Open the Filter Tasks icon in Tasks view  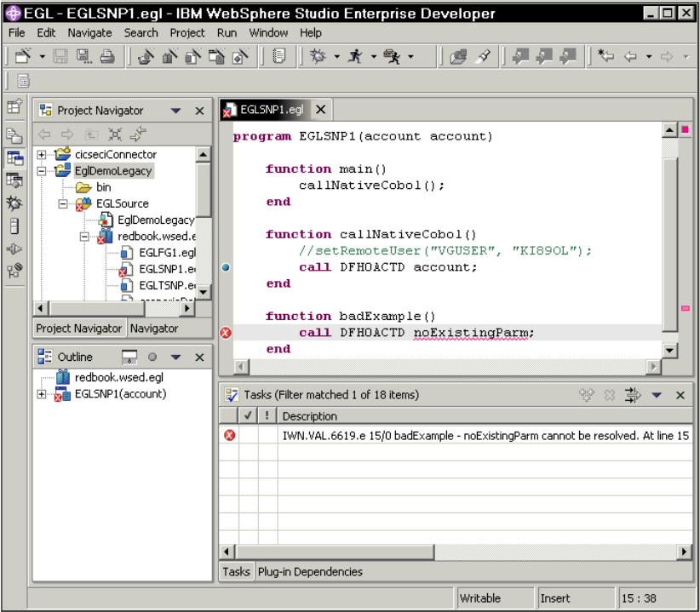(632, 394)
